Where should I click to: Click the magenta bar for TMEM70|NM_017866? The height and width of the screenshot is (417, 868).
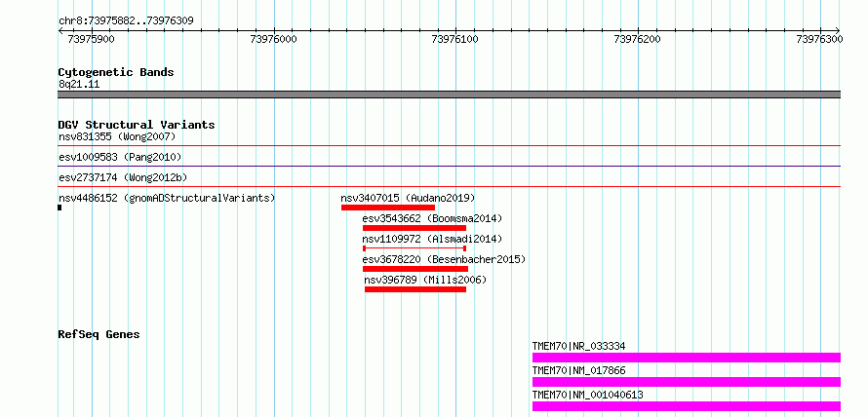coord(687,382)
